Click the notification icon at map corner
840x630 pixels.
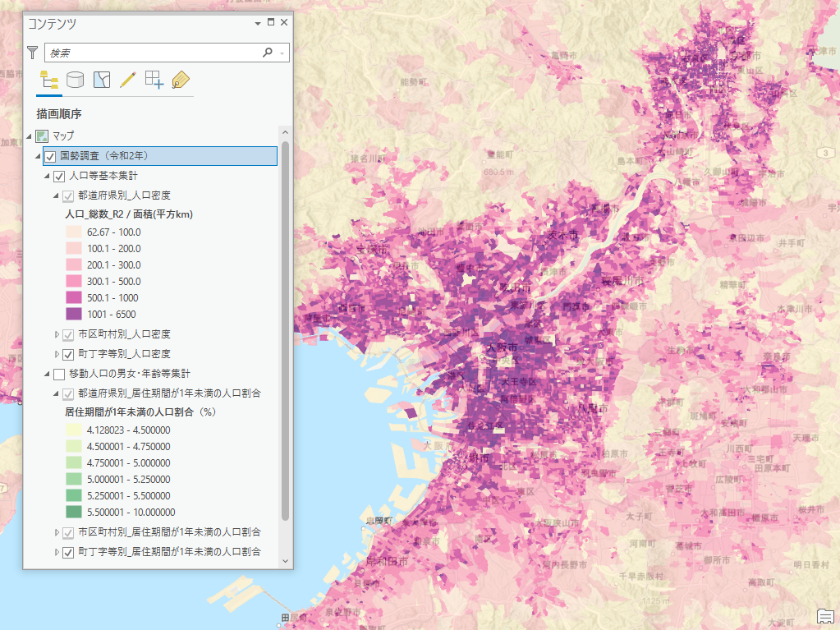click(825, 616)
